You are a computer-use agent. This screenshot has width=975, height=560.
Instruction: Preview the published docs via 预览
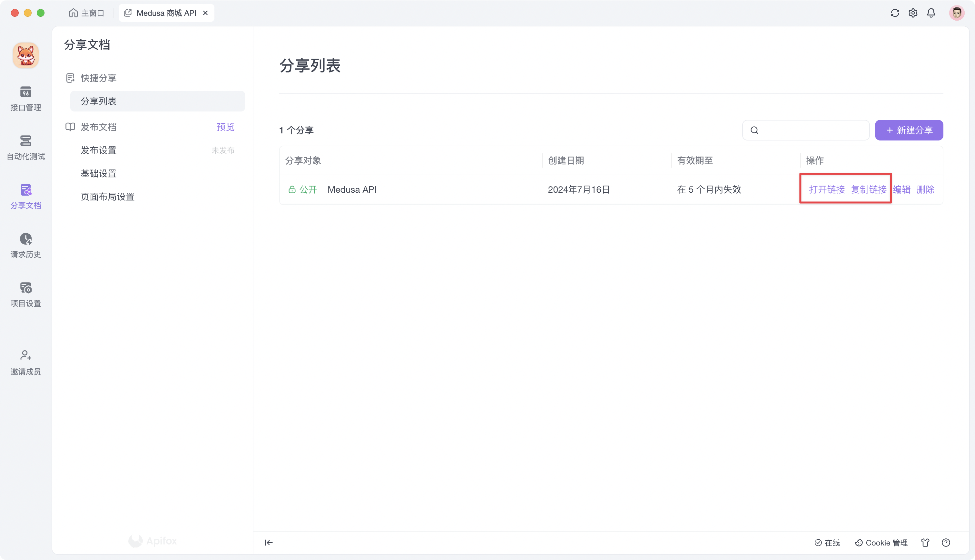point(225,127)
